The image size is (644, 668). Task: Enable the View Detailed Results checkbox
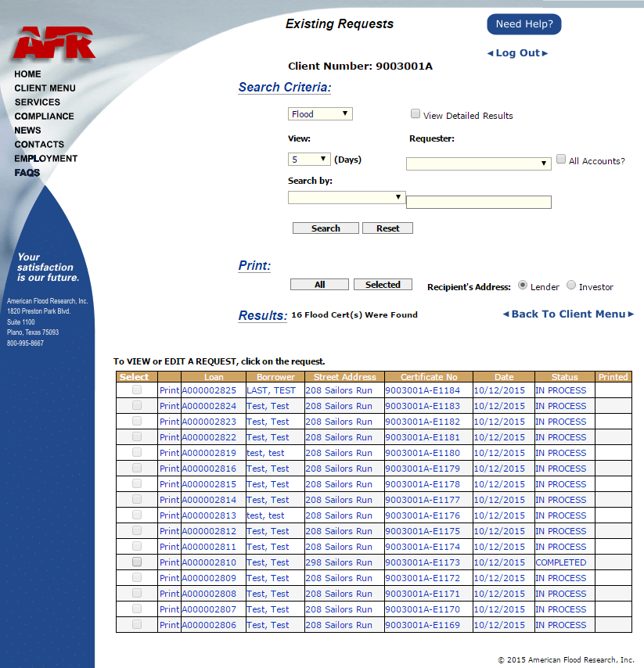pos(415,113)
